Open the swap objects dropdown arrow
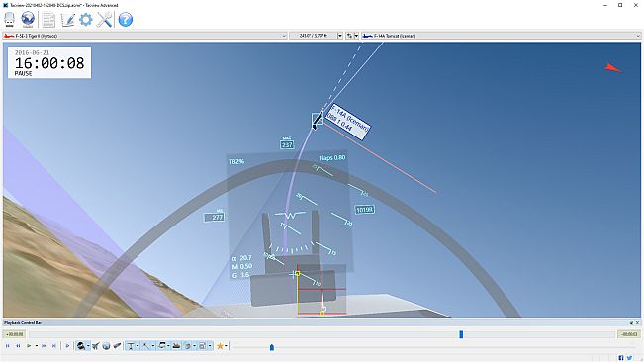Image resolution: width=644 pixels, height=362 pixels. 356,36
